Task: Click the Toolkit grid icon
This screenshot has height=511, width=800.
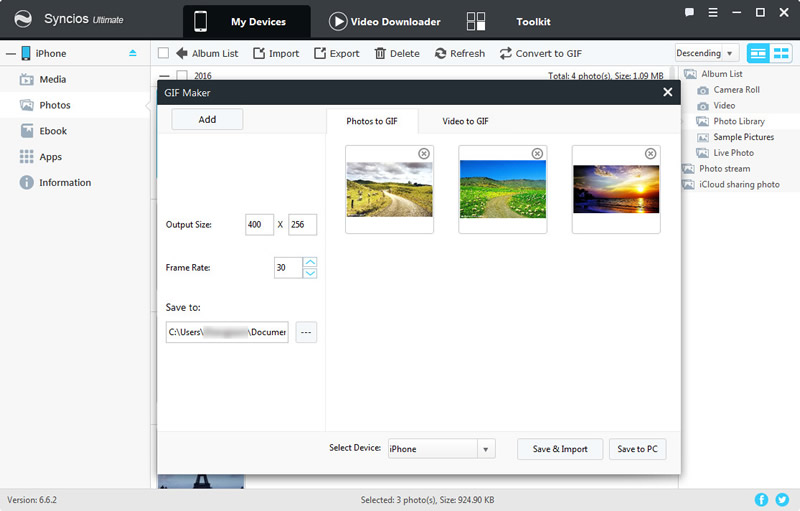Action: click(476, 21)
